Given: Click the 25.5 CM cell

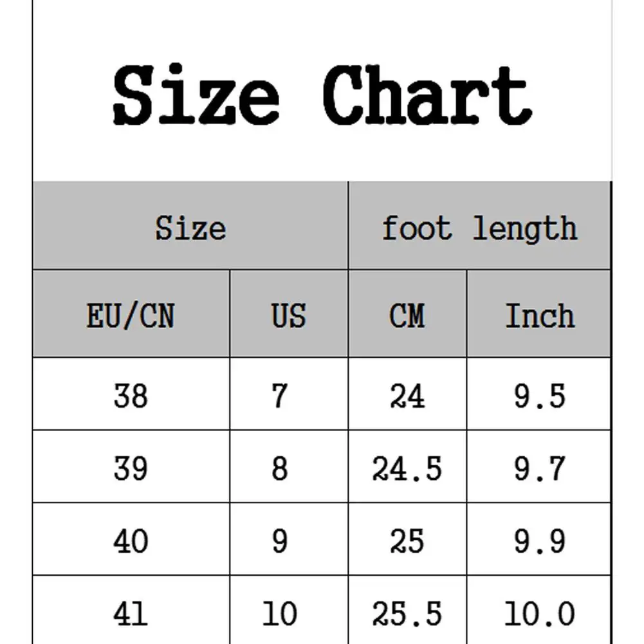Looking at the screenshot, I should (x=407, y=612).
